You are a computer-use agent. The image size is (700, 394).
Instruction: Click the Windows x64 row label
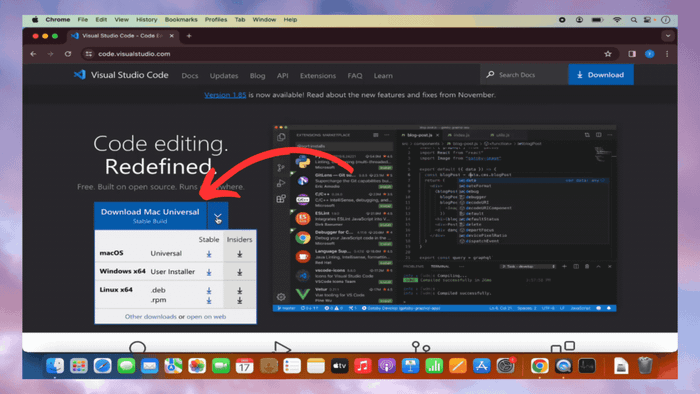[x=122, y=271]
